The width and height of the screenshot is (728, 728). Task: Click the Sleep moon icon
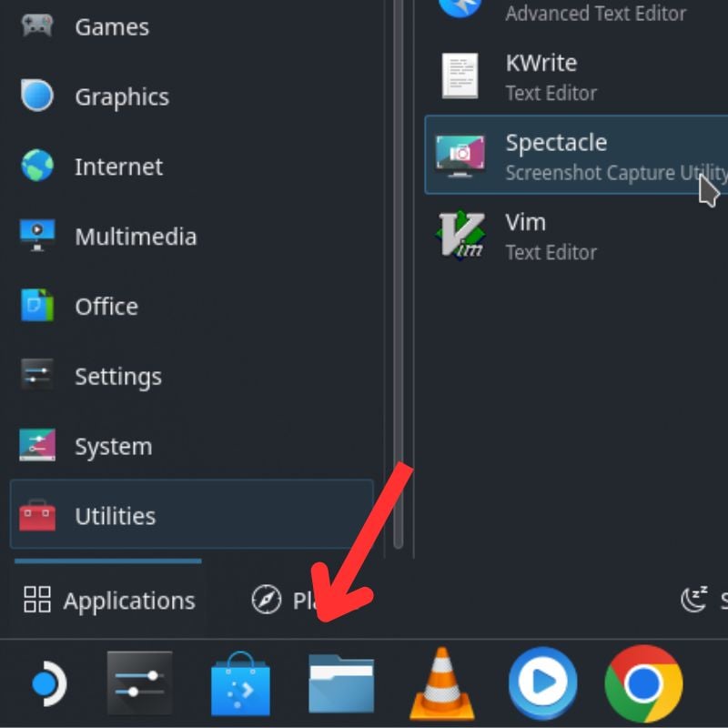(x=694, y=599)
